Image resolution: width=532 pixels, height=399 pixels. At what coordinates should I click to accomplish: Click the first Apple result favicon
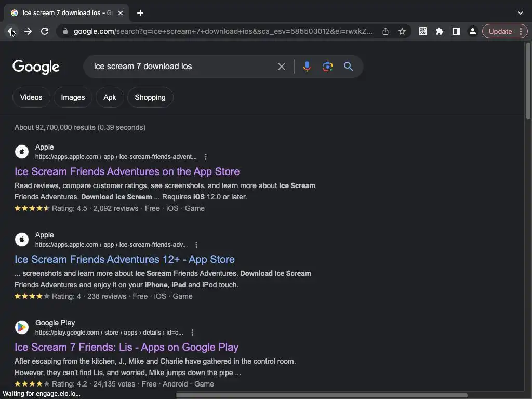tap(22, 152)
